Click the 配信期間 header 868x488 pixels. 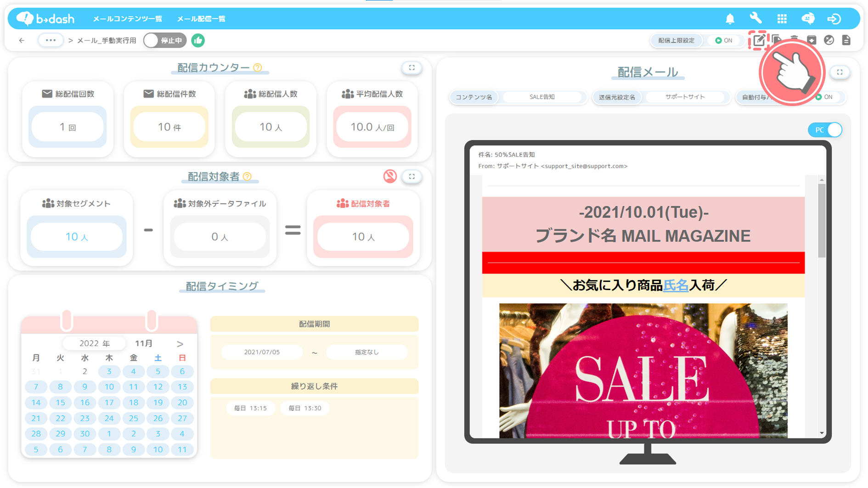[314, 324]
